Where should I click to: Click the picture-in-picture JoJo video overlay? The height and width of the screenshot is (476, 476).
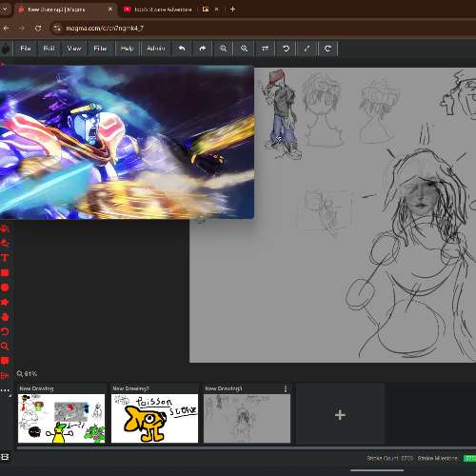pyautogui.click(x=127, y=142)
